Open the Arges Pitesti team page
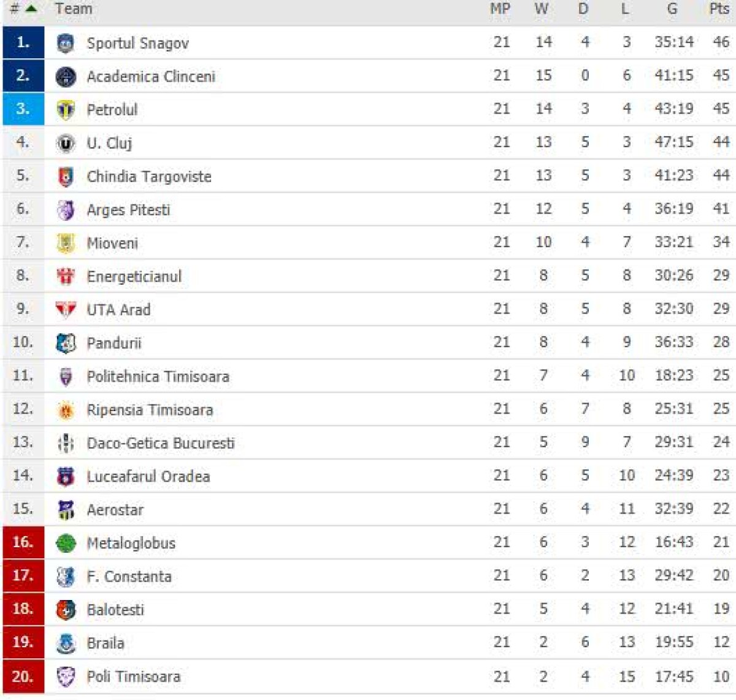This screenshot has width=736, height=700. coord(128,210)
